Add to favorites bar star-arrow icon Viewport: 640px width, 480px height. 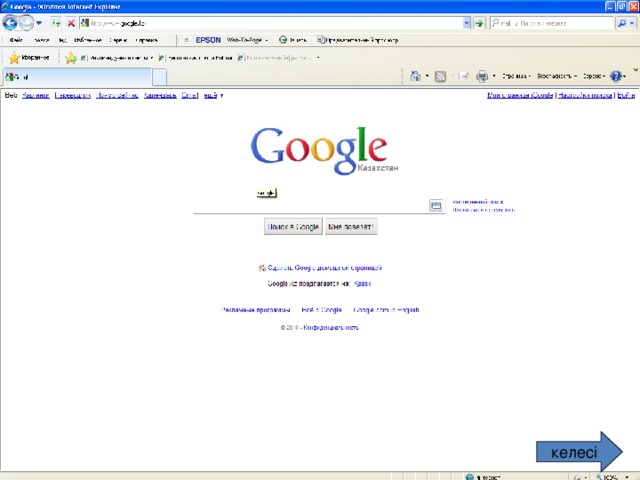(71, 58)
